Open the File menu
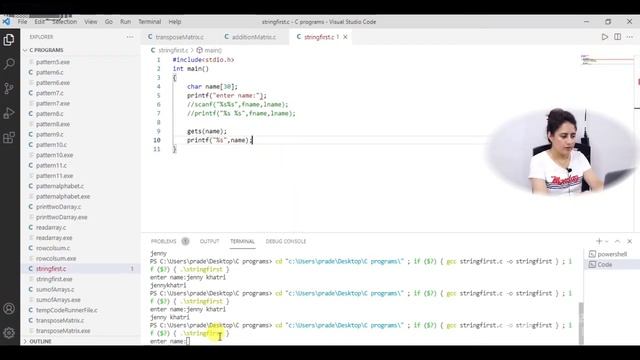The height and width of the screenshot is (360, 640). (22, 22)
